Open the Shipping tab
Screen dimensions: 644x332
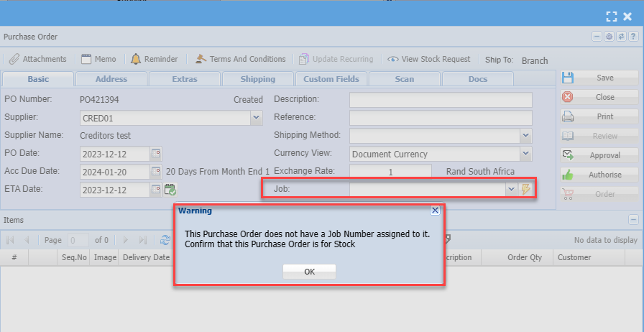pos(258,79)
